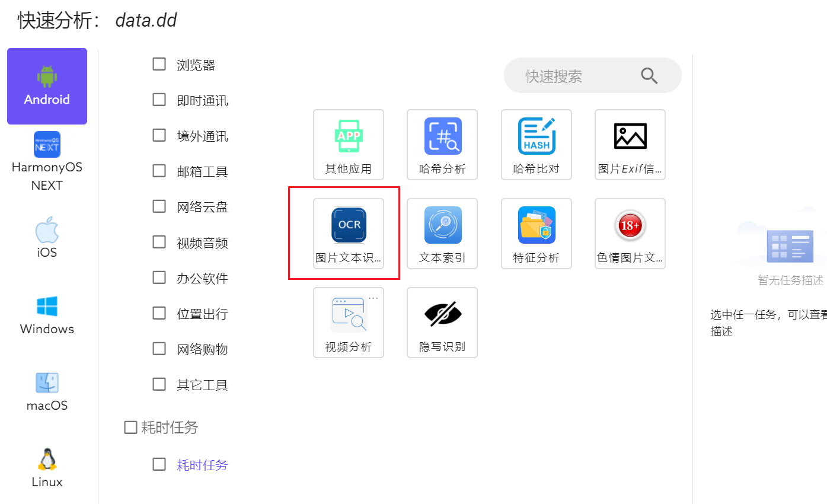Open the macOS platform tab
827x504 pixels.
(47, 391)
